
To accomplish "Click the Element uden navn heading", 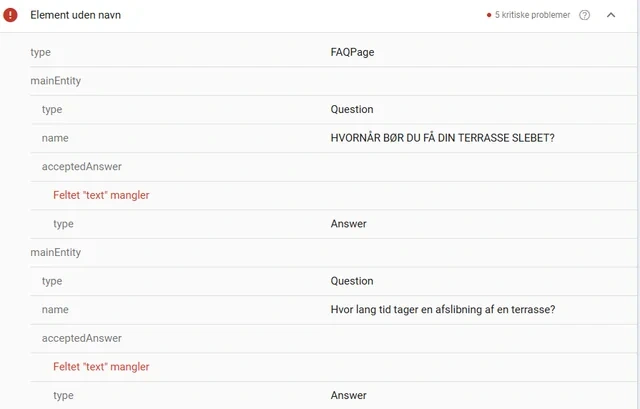I will [x=76, y=15].
